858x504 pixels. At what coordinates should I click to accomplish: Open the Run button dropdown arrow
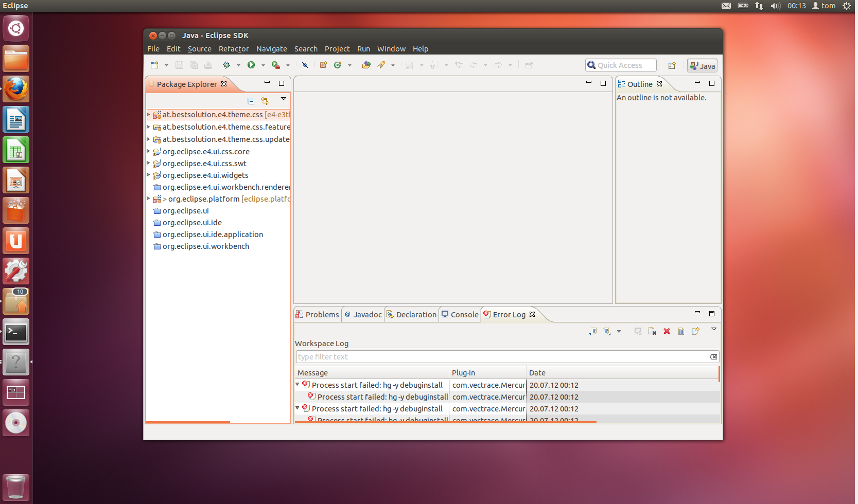[263, 65]
